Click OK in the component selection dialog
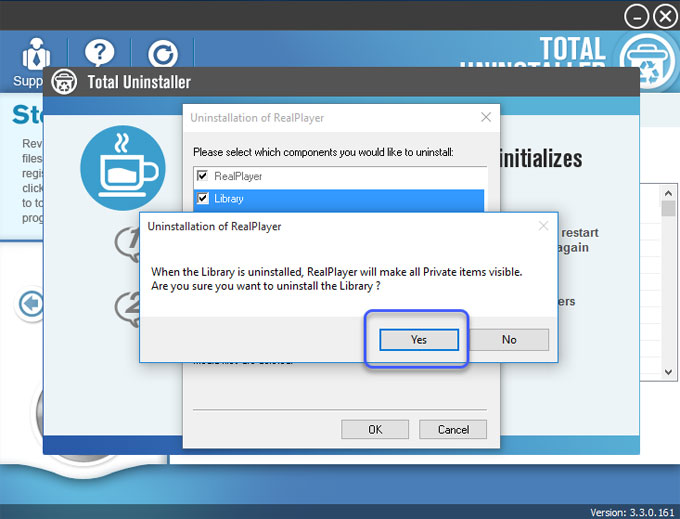The width and height of the screenshot is (680, 519). point(375,429)
